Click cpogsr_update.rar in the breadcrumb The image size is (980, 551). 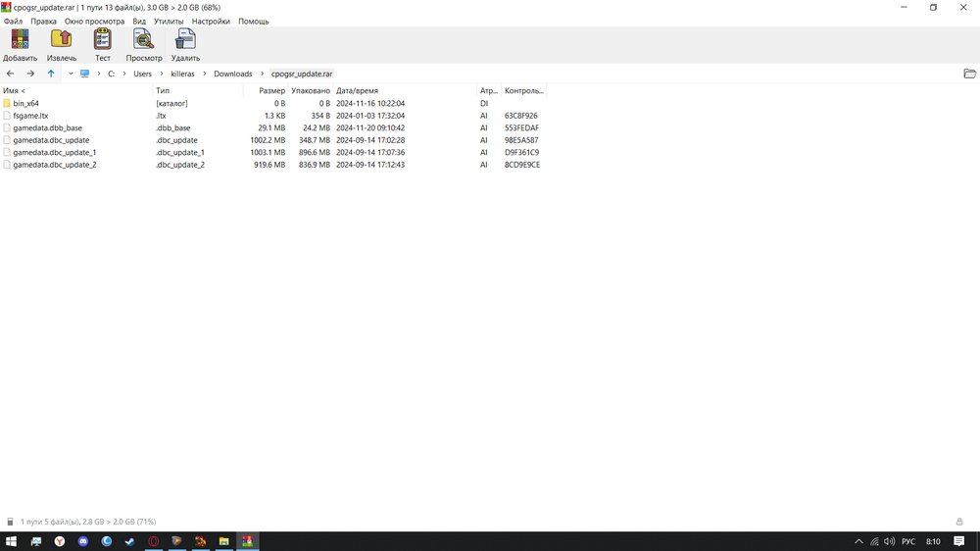click(x=302, y=74)
